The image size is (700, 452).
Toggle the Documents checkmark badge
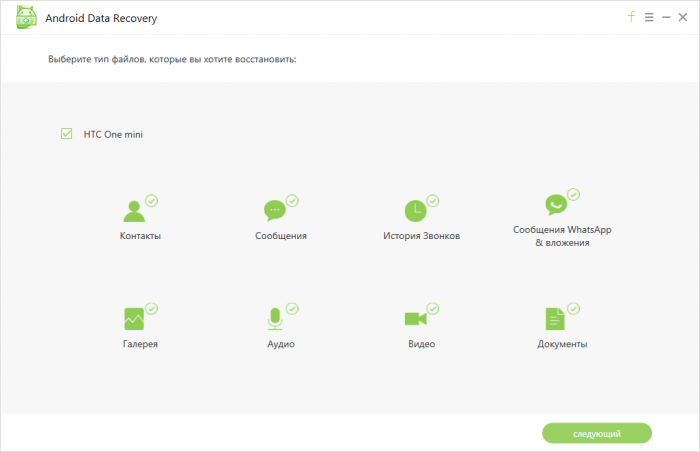(572, 308)
